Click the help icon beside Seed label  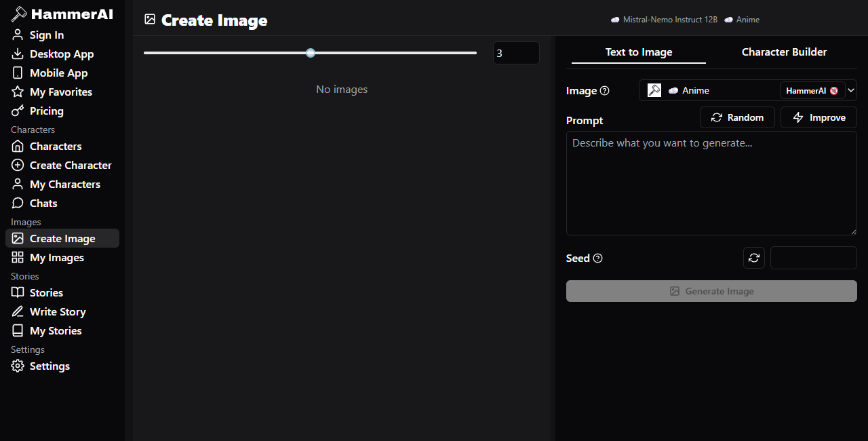[x=598, y=258]
